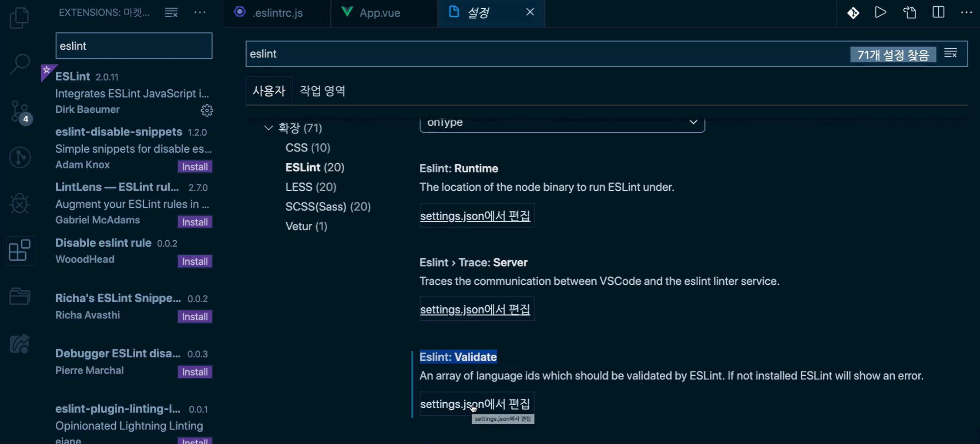Open the folder project manager icon in activity bar
980x444 pixels.
(x=20, y=296)
